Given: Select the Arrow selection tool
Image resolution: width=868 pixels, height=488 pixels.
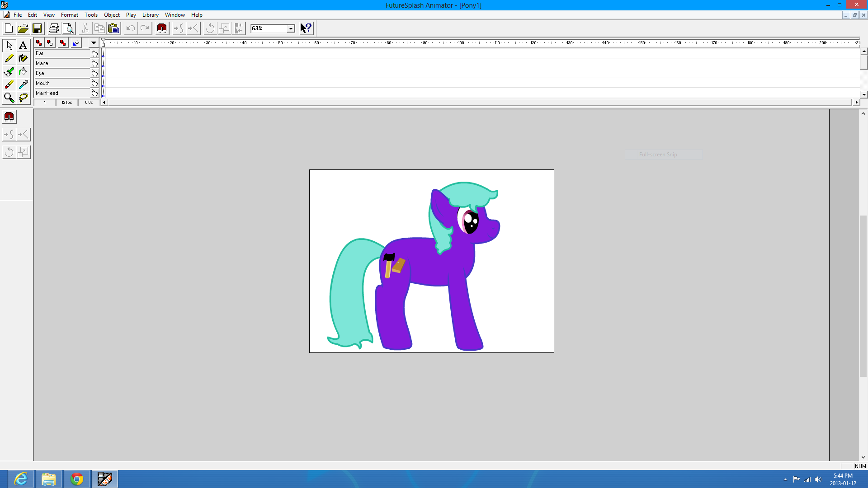Looking at the screenshot, I should [x=9, y=45].
